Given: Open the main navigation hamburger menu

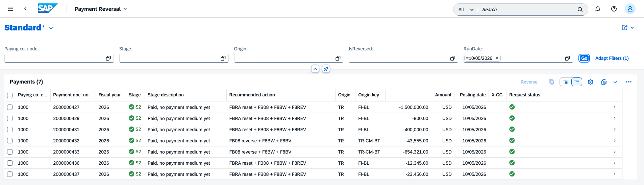Looking at the screenshot, I should (10, 9).
